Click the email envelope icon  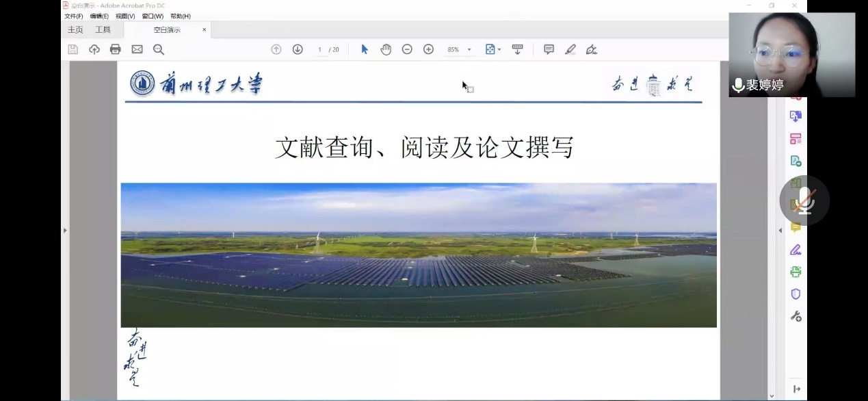137,49
